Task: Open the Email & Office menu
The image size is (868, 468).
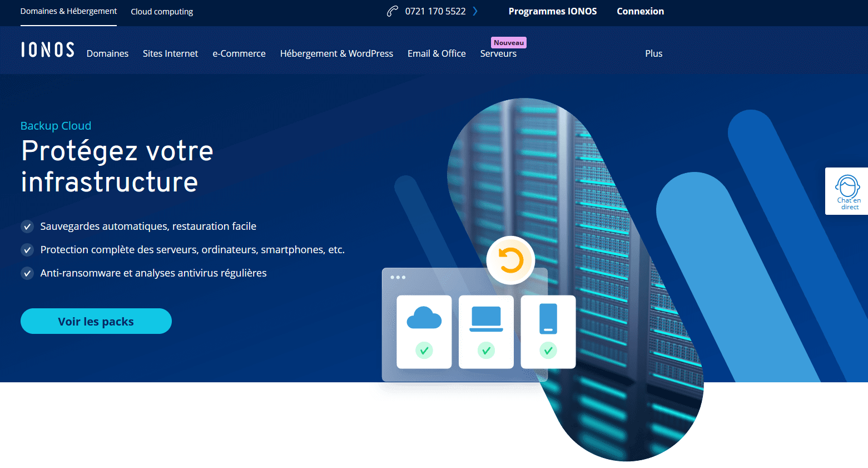Action: (x=437, y=53)
